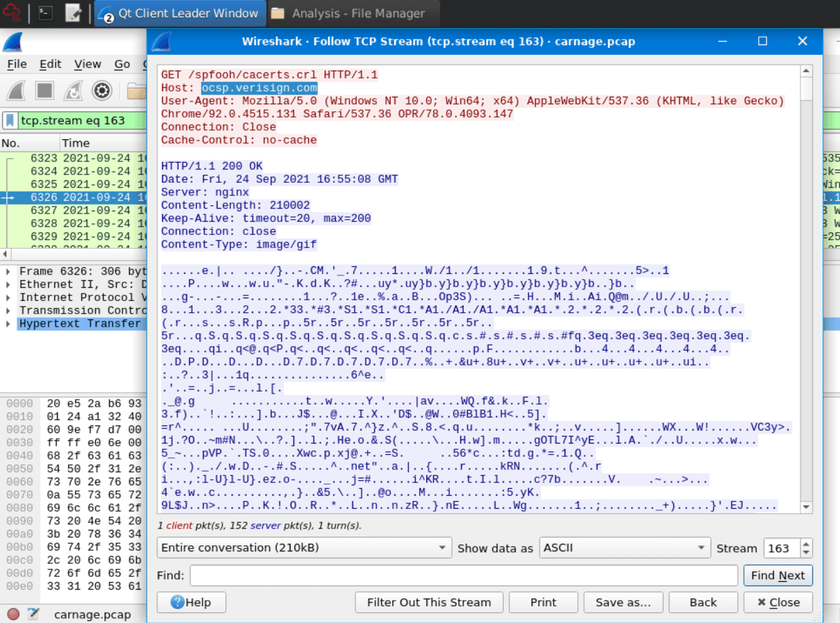Expand the Internet Protocol details row
Viewport: 840px width, 623px height.
click(x=8, y=298)
